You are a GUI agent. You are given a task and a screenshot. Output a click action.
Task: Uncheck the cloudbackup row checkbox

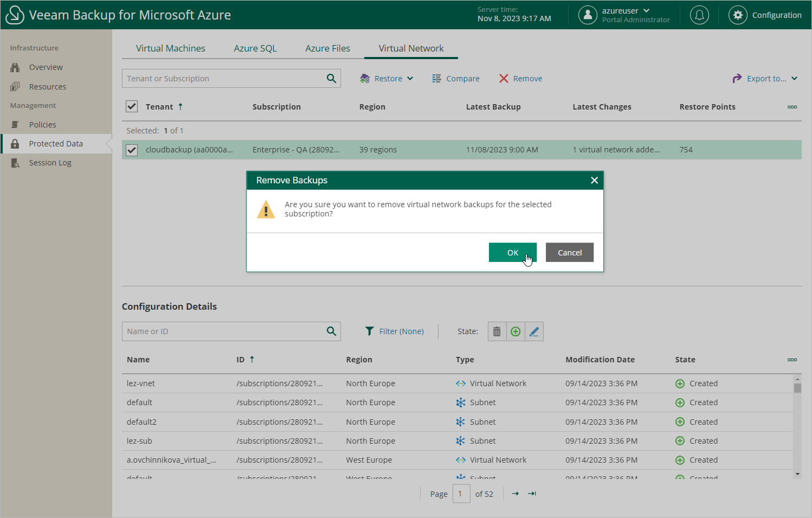coord(132,150)
